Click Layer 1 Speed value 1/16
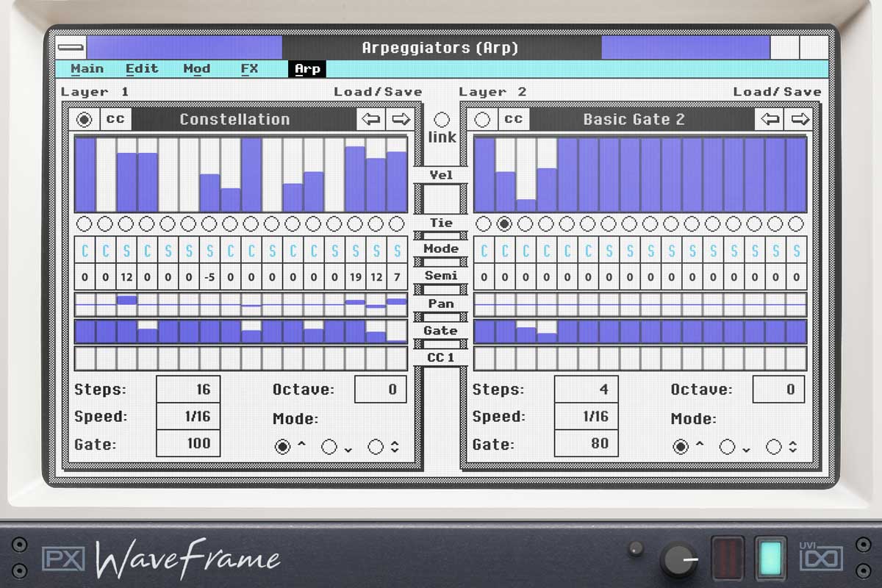The width and height of the screenshot is (882, 588). click(x=188, y=417)
